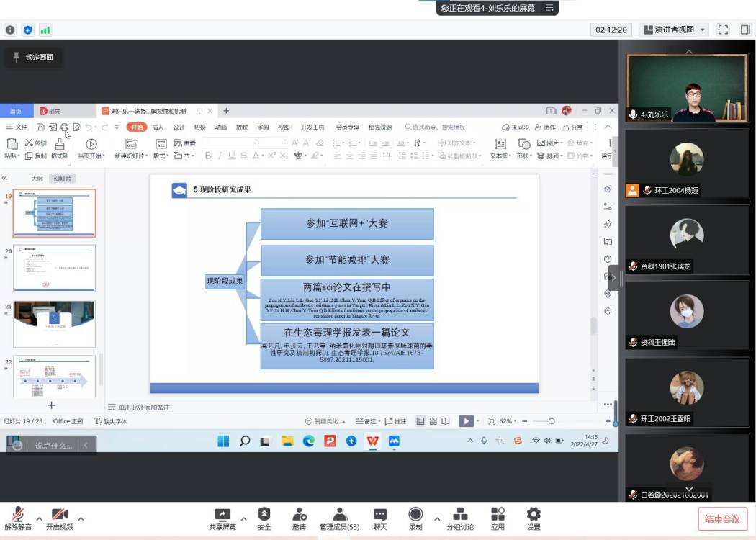The height and width of the screenshot is (540, 756).
Task: Unmute microphone with 解除静音 button
Action: coord(18,518)
